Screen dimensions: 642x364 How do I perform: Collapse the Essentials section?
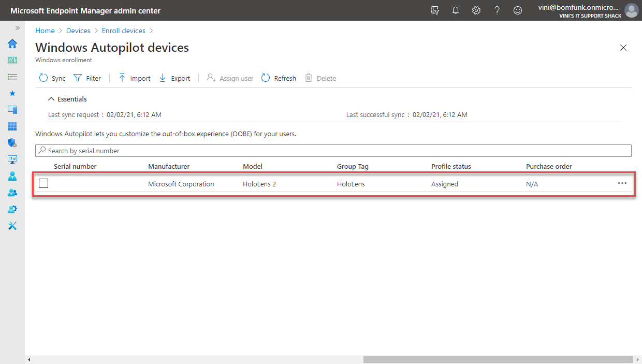[67, 99]
